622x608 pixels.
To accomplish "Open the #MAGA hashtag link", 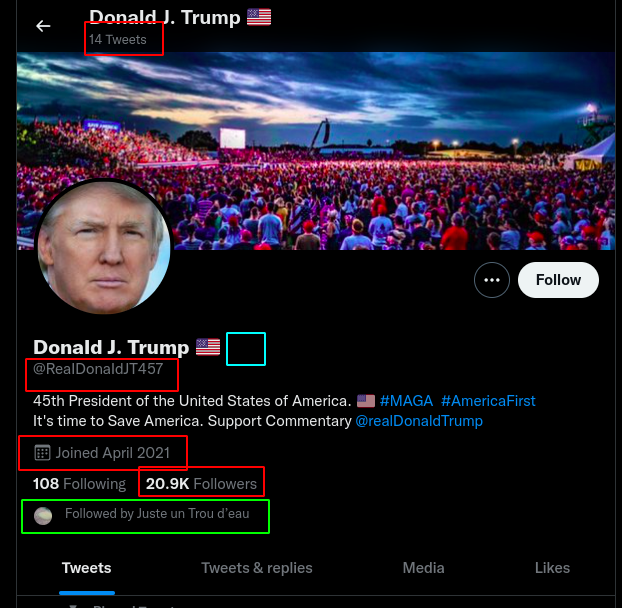I will click(x=406, y=401).
